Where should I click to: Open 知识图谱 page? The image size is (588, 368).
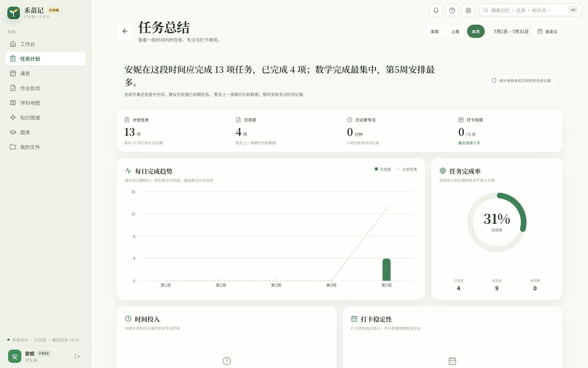[46, 118]
